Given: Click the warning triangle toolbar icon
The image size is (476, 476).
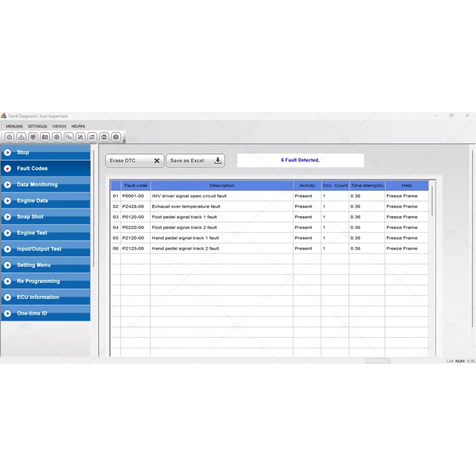Looking at the screenshot, I should [21, 137].
